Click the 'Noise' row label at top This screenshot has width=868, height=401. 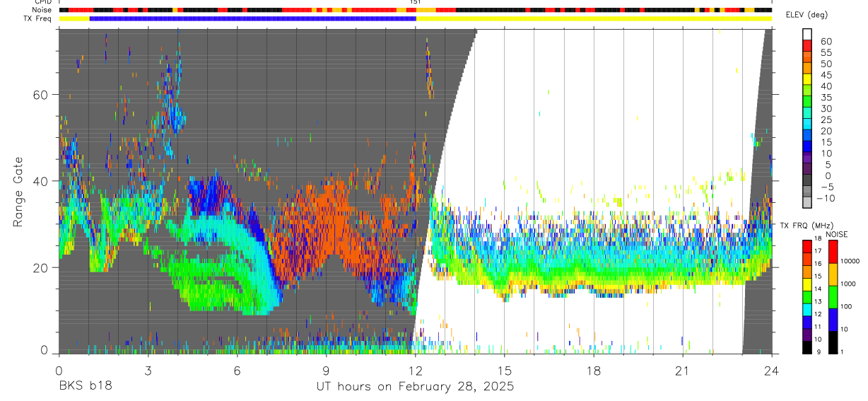coord(41,10)
